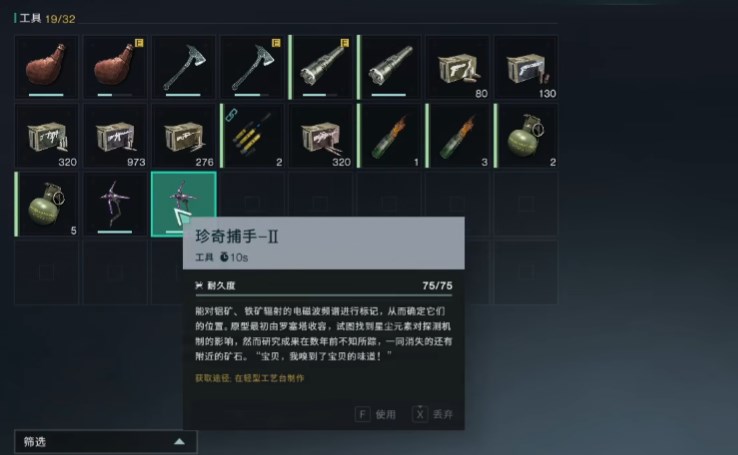Click the 耐久度 durability bar in tooltip

(324, 295)
